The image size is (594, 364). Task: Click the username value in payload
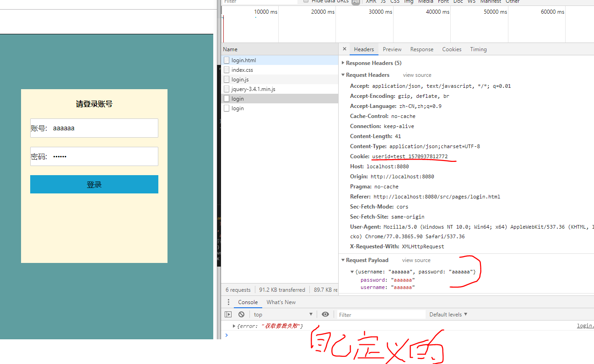pyautogui.click(x=403, y=287)
